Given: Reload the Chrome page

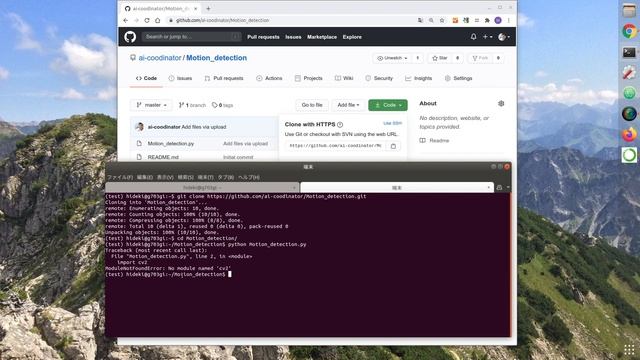Looking at the screenshot, I should coord(147,20).
